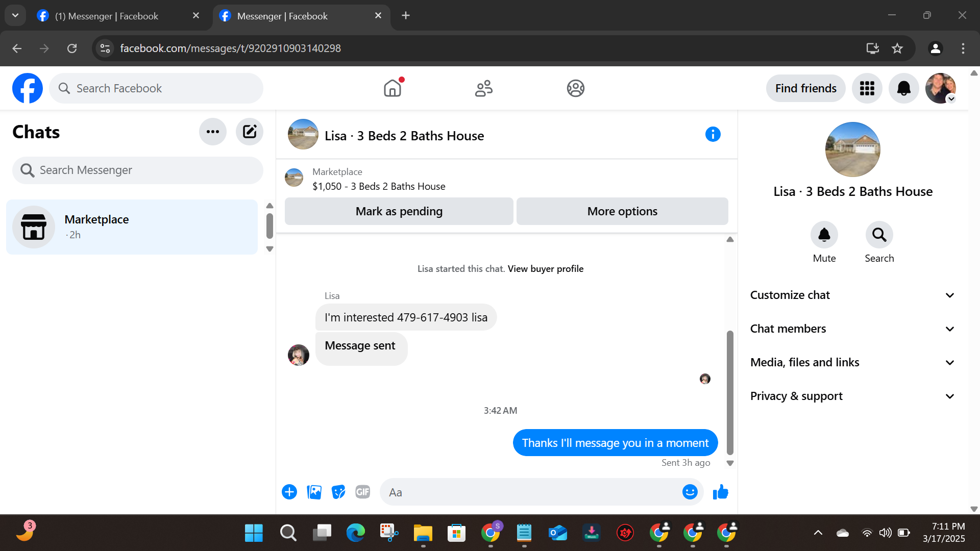This screenshot has width=980, height=551.
Task: Open the Groups icon in top navigation
Action: click(x=575, y=88)
